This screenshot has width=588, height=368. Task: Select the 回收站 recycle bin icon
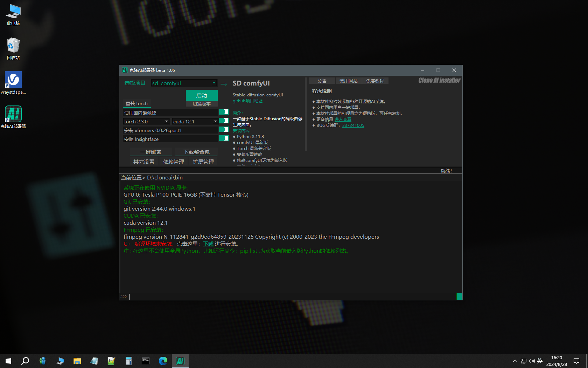[x=13, y=49]
